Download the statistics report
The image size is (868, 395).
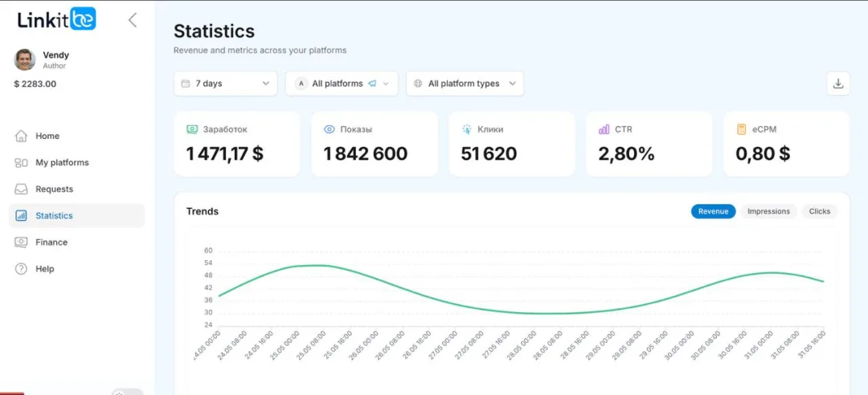(x=838, y=83)
